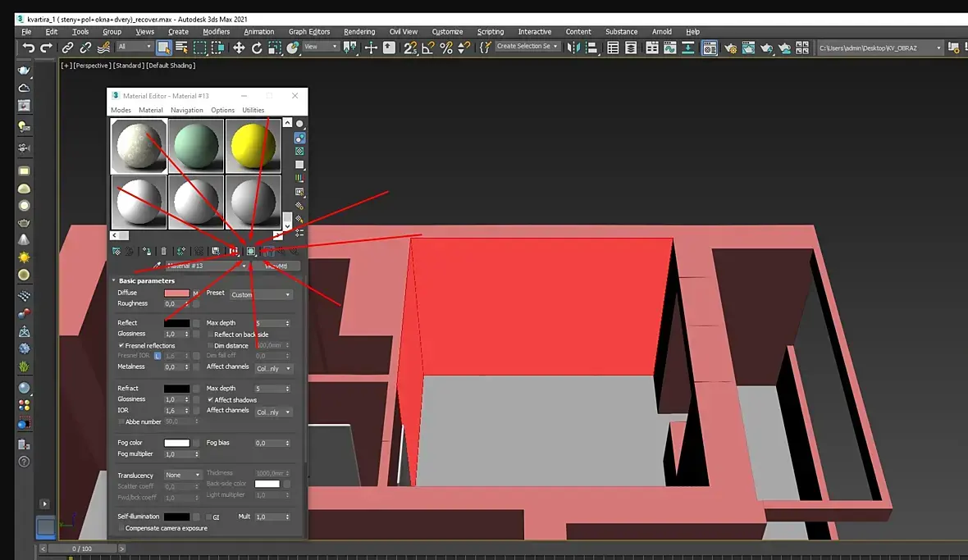Toggle Affect shadows checkbox
Screen dimensions: 968x560
click(x=210, y=400)
